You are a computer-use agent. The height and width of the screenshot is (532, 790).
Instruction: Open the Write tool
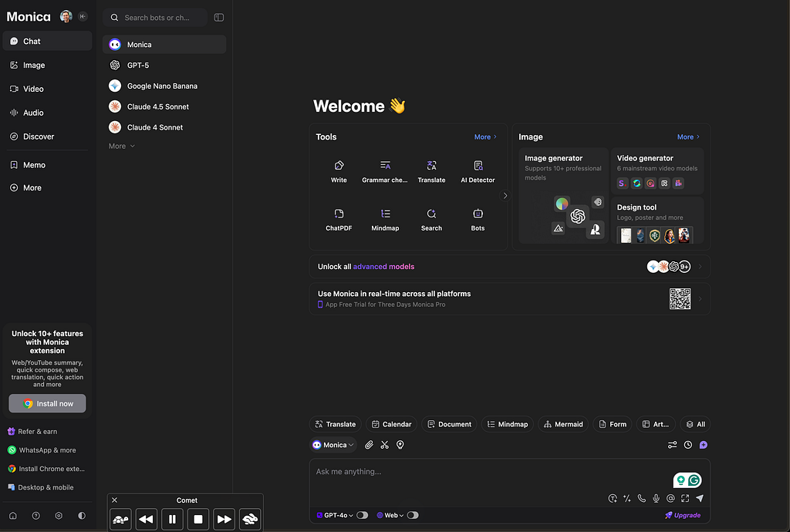pos(339,171)
